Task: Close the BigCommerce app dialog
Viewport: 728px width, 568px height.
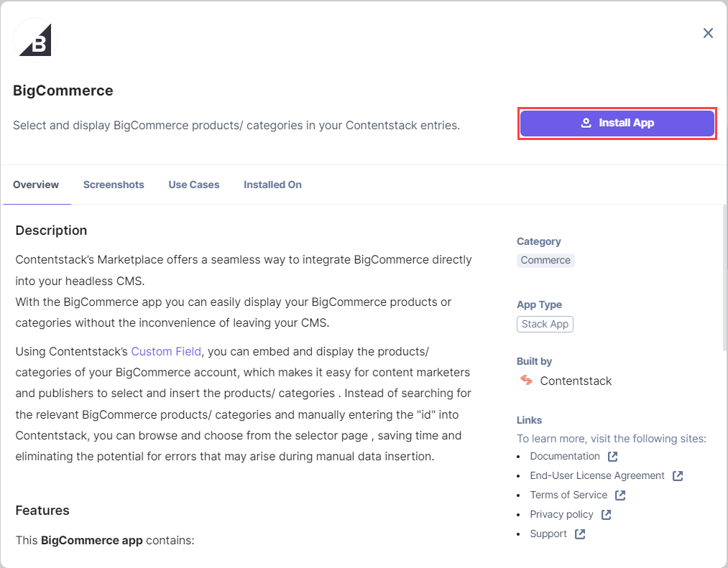Action: pos(708,33)
